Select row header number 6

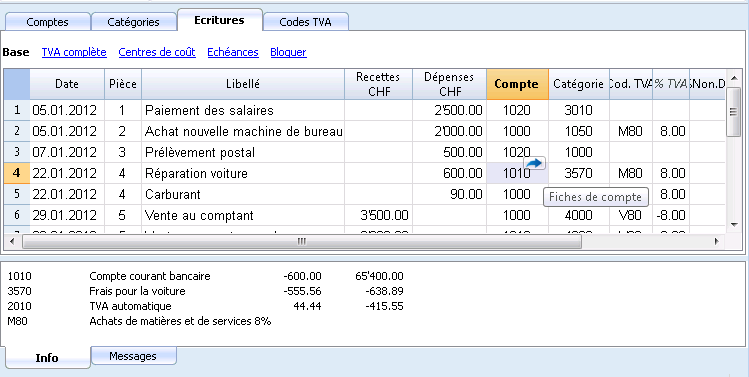click(x=17, y=215)
